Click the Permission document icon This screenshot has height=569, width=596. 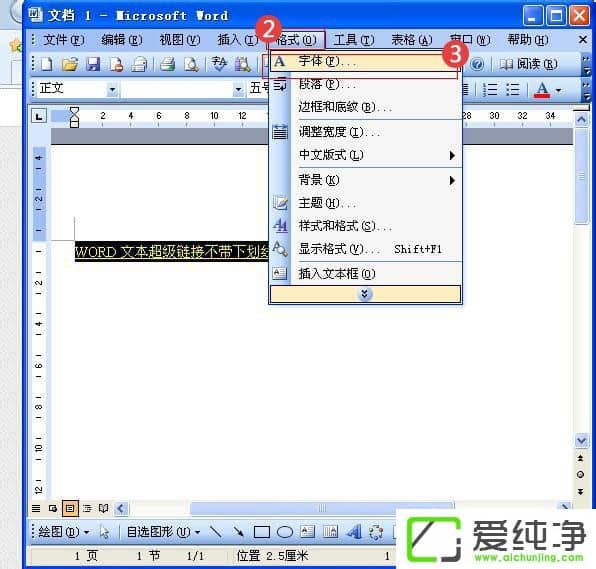[x=116, y=64]
